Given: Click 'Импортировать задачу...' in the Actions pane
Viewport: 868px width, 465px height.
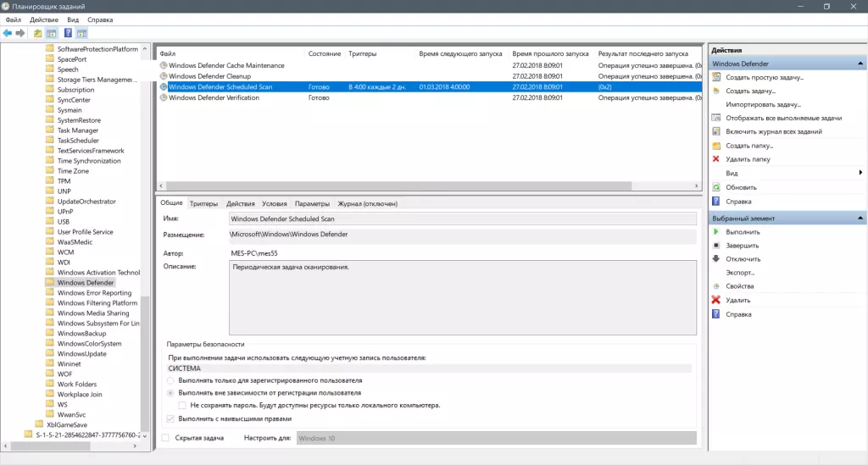Looking at the screenshot, I should (x=763, y=104).
